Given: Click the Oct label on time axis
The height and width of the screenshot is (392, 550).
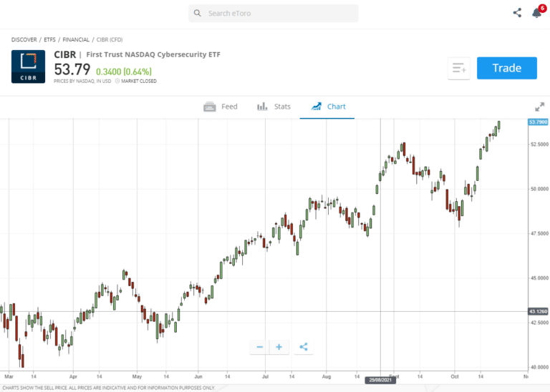Looking at the screenshot, I should (x=455, y=376).
